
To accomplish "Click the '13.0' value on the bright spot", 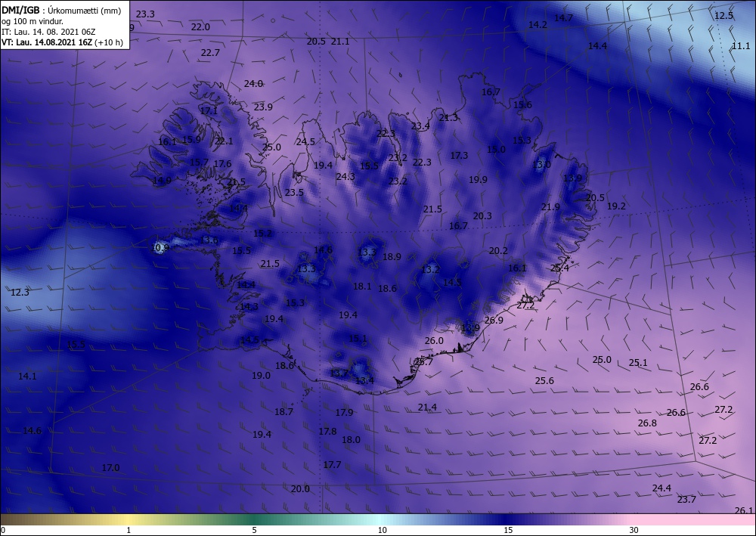I will (x=541, y=164).
